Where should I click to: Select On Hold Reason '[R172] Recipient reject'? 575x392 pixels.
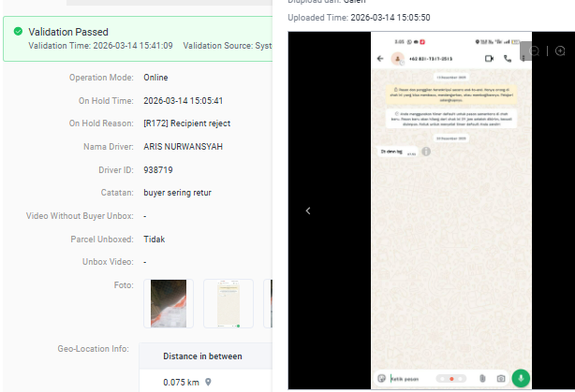187,123
